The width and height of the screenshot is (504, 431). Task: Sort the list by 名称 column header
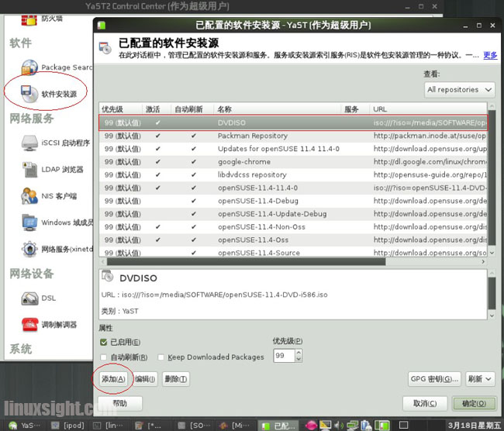[277, 109]
